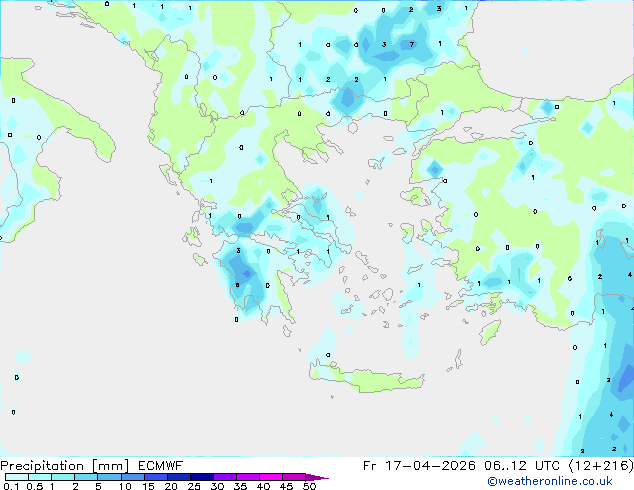Select the 5–10 mm legend color swatch
Image resolution: width=634 pixels, height=490 pixels.
(x=110, y=477)
